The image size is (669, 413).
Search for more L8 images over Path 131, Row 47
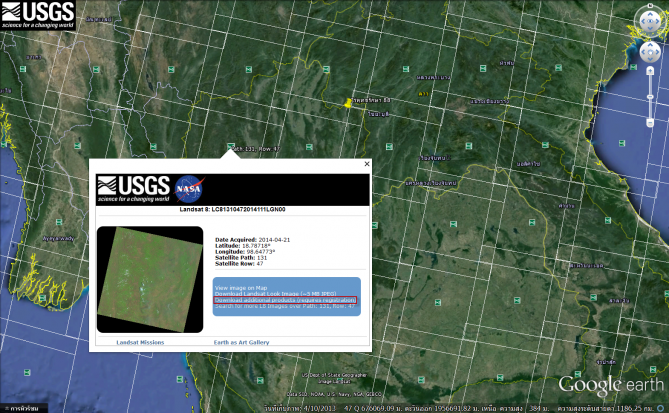[285, 306]
